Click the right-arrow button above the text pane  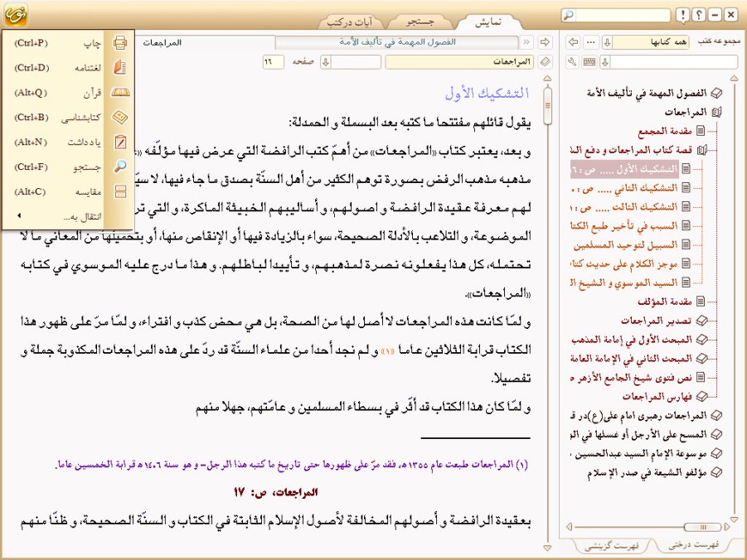point(545,42)
